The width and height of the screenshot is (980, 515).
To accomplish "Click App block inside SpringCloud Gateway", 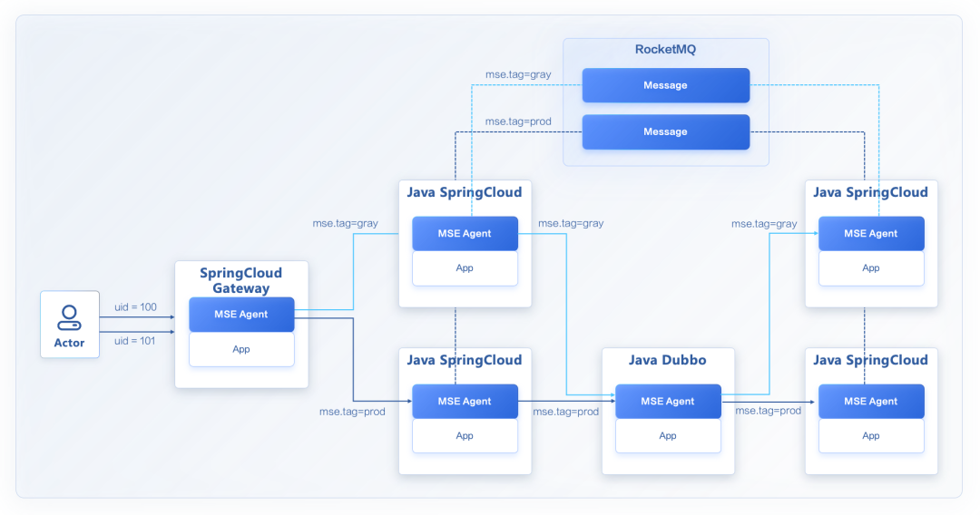I will pos(241,349).
